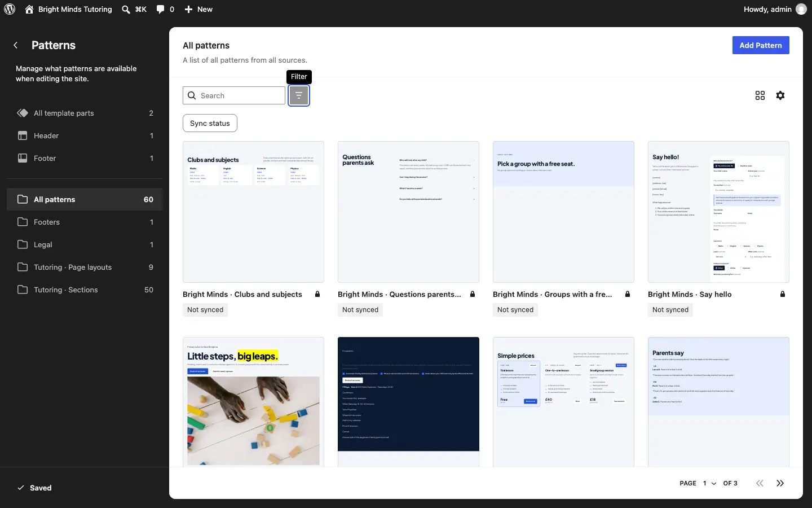Click Bright Minds · Clubs and subjects title

(242, 294)
